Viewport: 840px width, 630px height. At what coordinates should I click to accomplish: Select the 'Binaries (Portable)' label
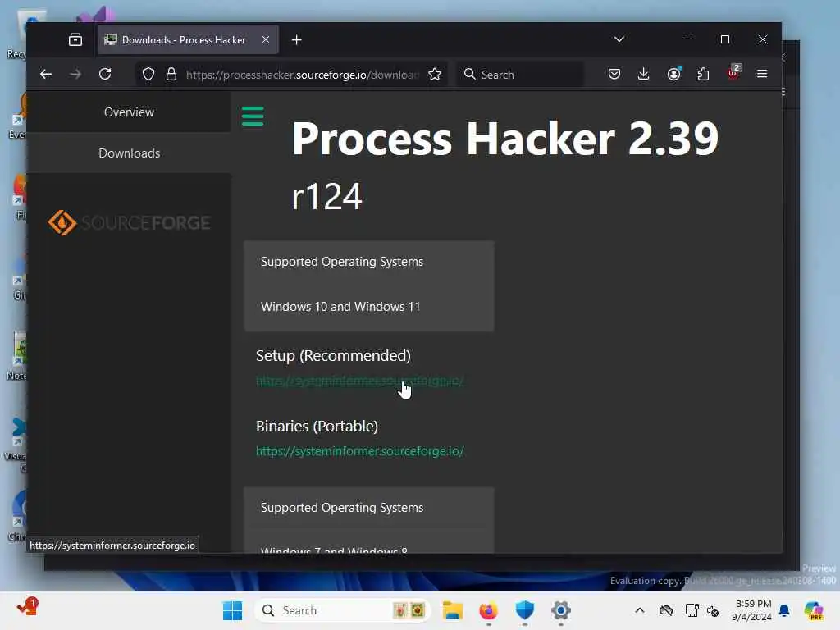(317, 427)
